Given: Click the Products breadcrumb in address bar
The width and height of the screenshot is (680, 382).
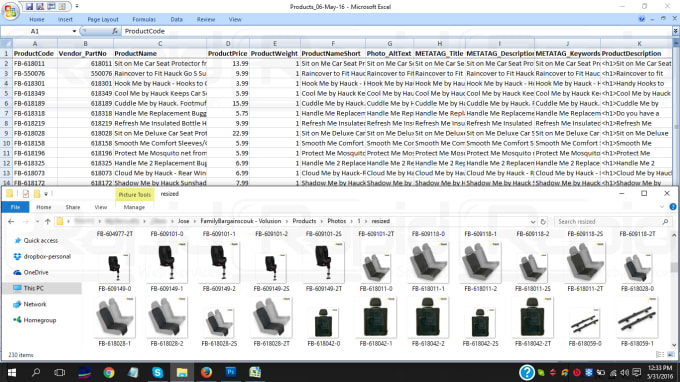Looking at the screenshot, I should click(304, 221).
